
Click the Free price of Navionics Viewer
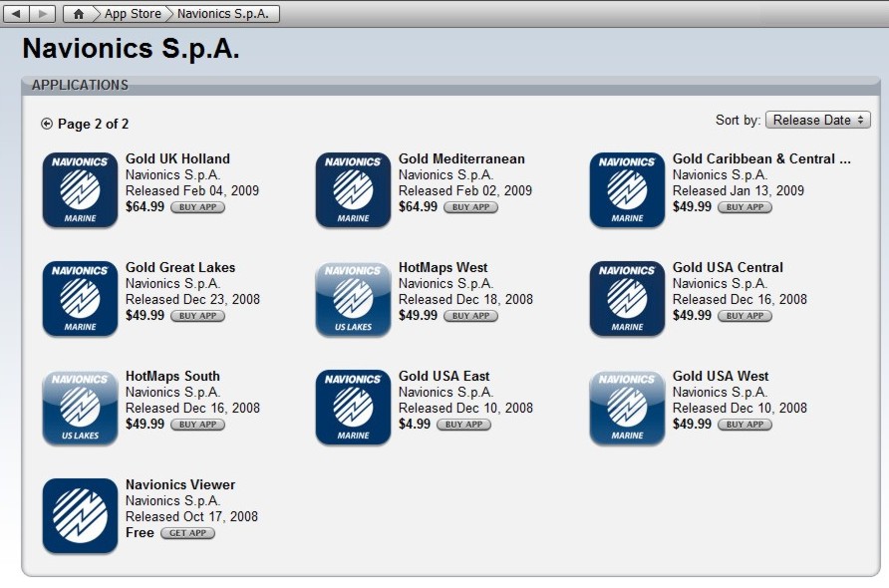point(140,533)
